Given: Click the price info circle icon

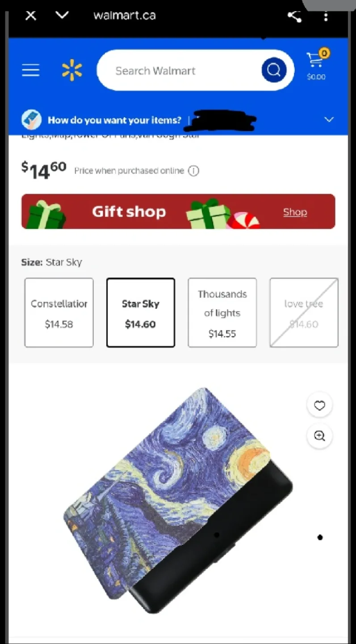Looking at the screenshot, I should pyautogui.click(x=193, y=171).
